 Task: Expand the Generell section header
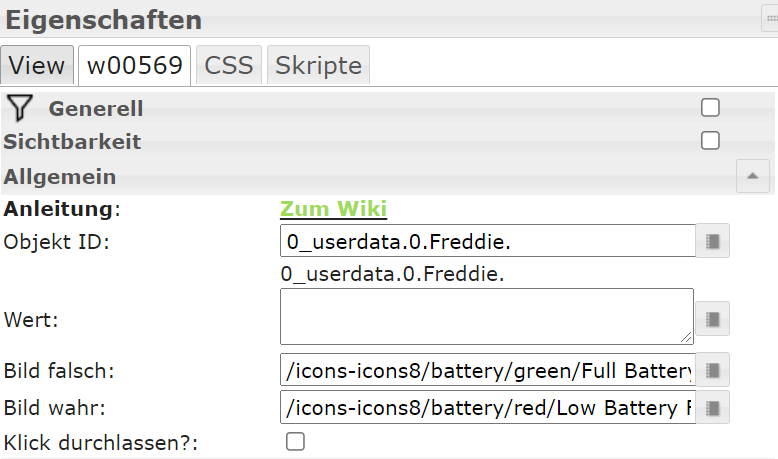click(x=96, y=108)
